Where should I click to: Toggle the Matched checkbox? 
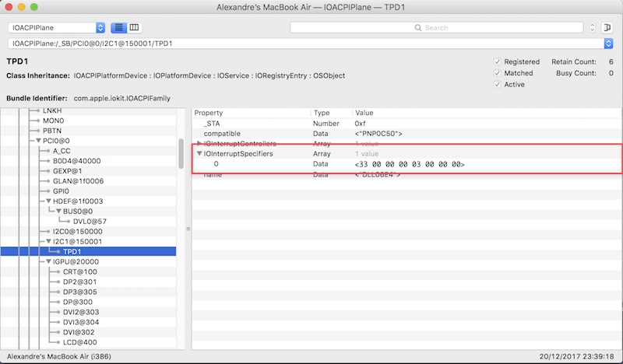pos(498,73)
